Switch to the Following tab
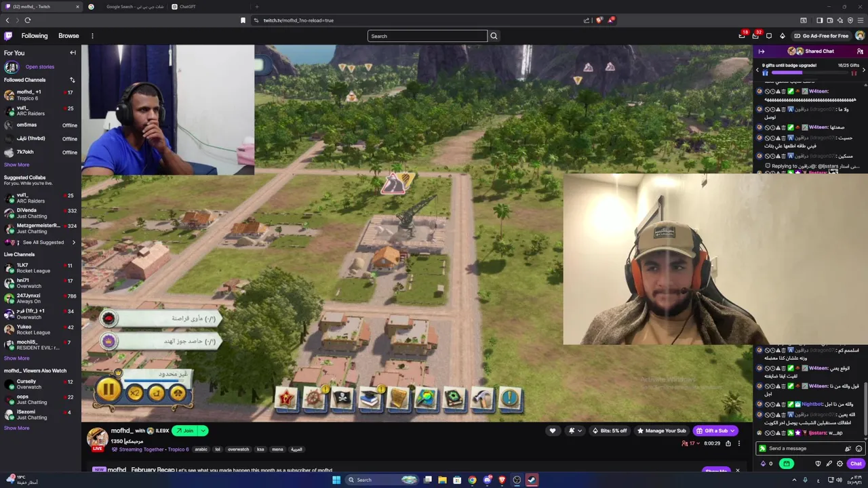This screenshot has height=488, width=868. (35, 36)
